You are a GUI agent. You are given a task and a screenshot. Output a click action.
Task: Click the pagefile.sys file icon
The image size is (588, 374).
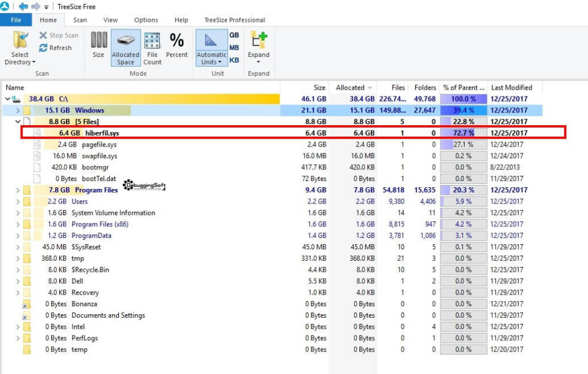coord(37,144)
